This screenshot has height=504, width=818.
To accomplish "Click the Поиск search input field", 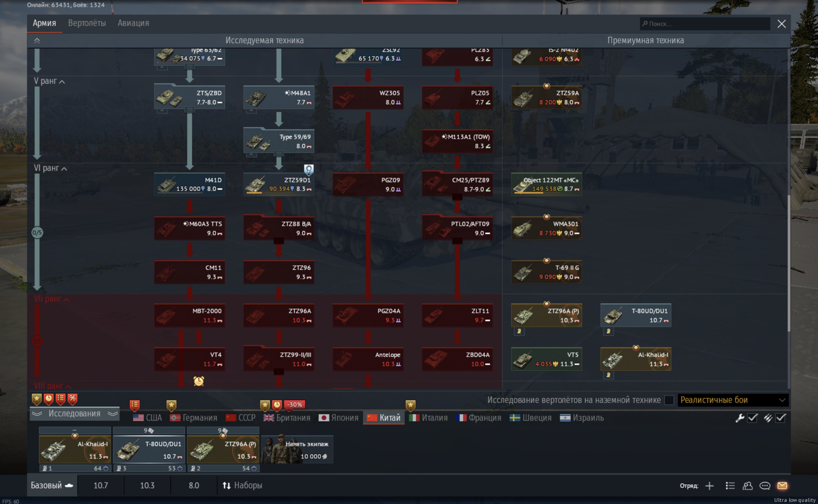I will point(705,24).
